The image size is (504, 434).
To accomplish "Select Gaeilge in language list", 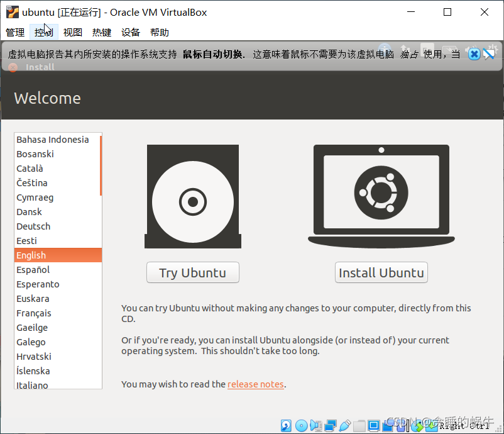I will (57, 328).
